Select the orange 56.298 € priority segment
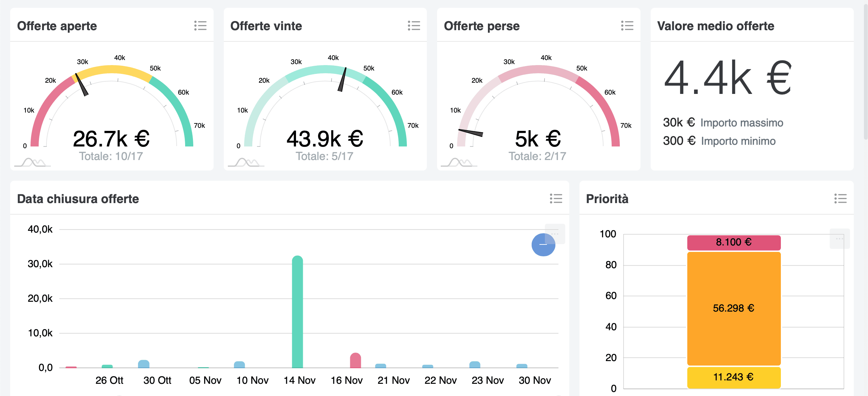 (734, 308)
